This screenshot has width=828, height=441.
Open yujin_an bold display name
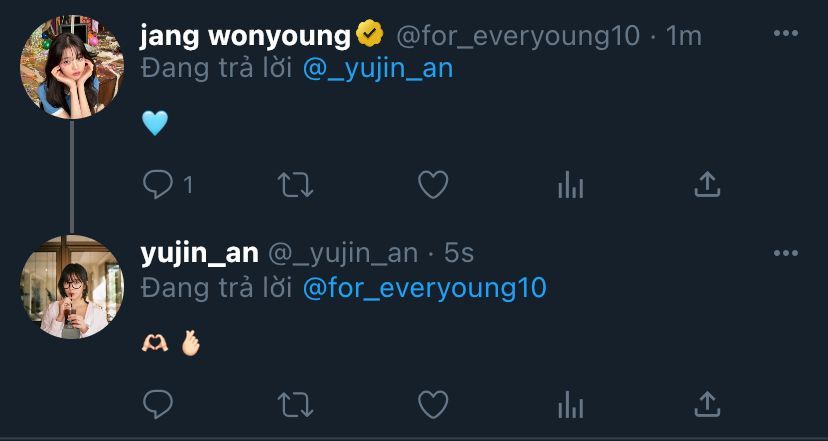pos(200,255)
